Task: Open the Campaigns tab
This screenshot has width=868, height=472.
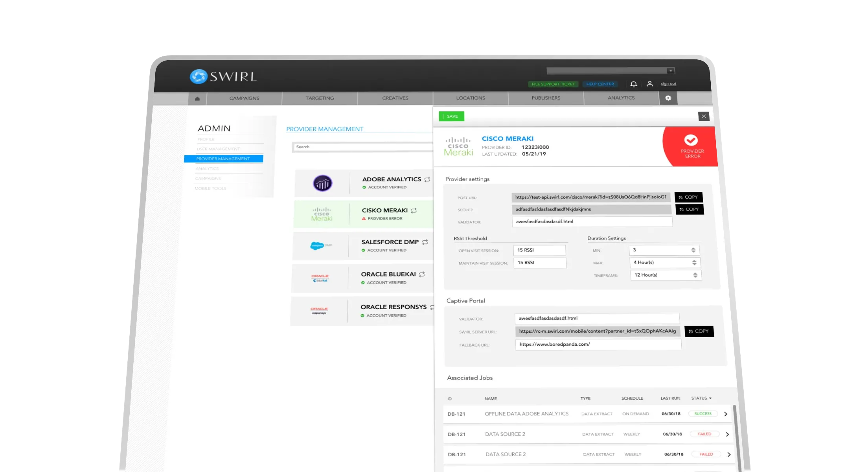Action: tap(244, 98)
